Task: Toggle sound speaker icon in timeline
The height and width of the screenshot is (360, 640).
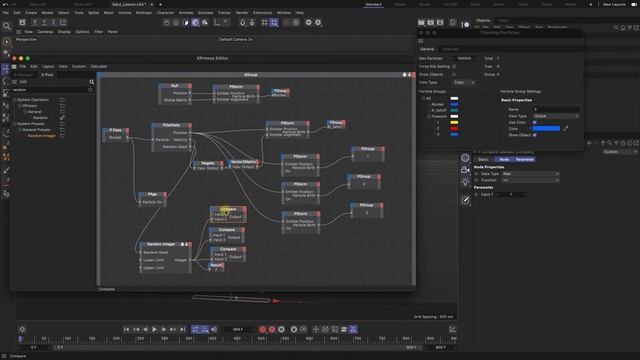Action: coord(214,329)
